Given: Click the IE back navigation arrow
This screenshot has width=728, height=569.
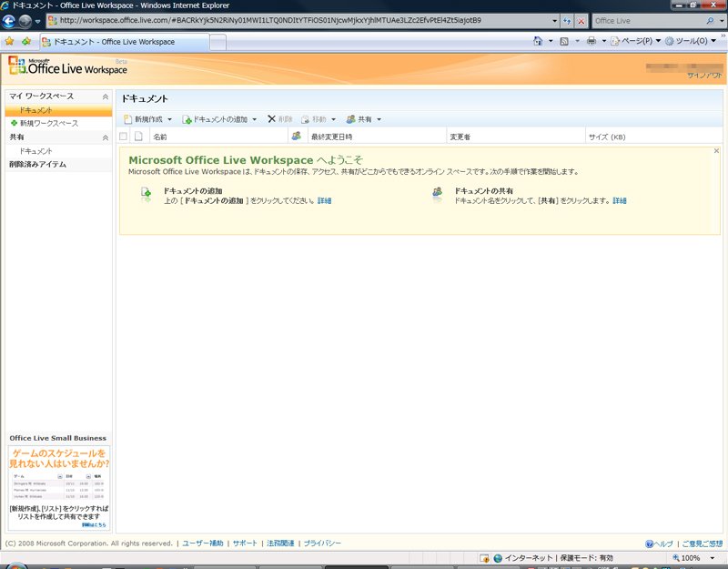Looking at the screenshot, I should [9, 21].
